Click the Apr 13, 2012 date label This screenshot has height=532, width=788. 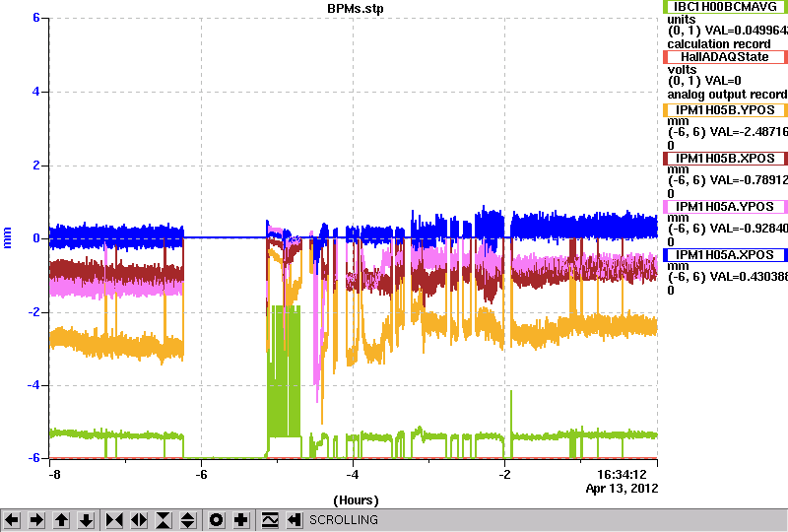622,489
